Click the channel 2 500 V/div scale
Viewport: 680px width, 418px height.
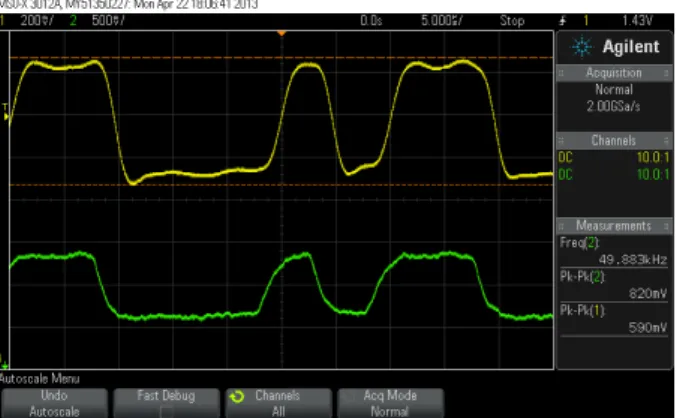click(108, 20)
